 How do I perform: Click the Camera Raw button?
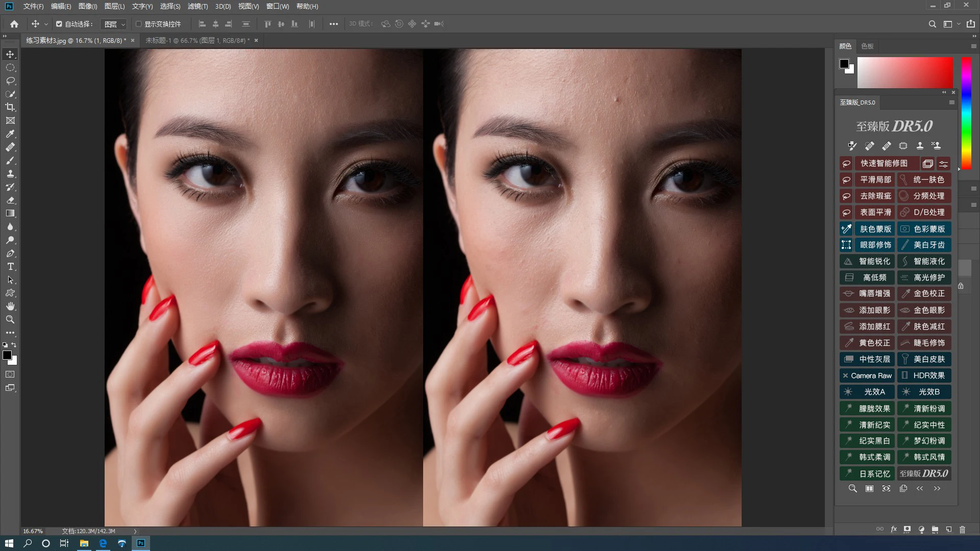tap(871, 375)
